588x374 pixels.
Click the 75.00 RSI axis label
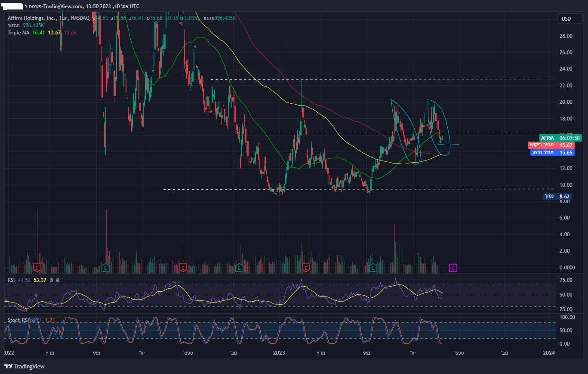point(565,280)
